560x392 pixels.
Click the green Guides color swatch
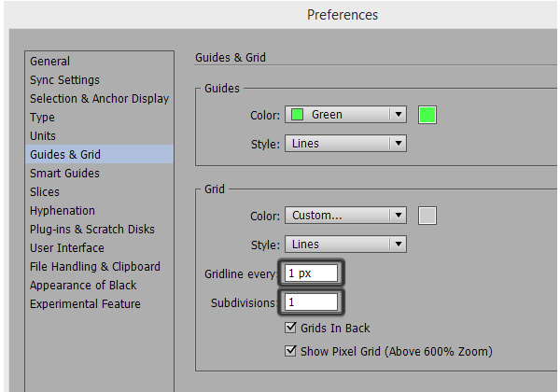427,115
